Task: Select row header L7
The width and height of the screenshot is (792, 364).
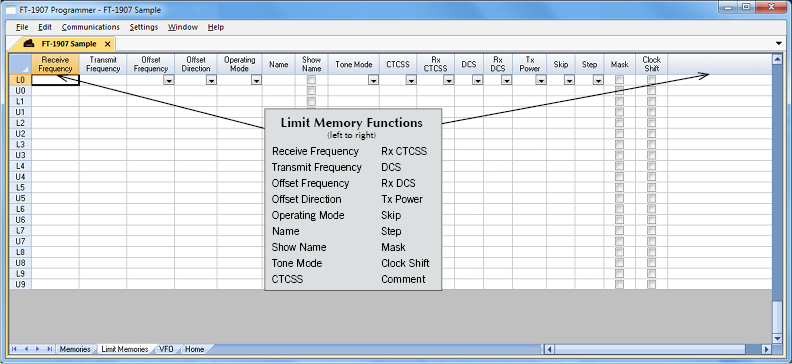Action: (20, 230)
